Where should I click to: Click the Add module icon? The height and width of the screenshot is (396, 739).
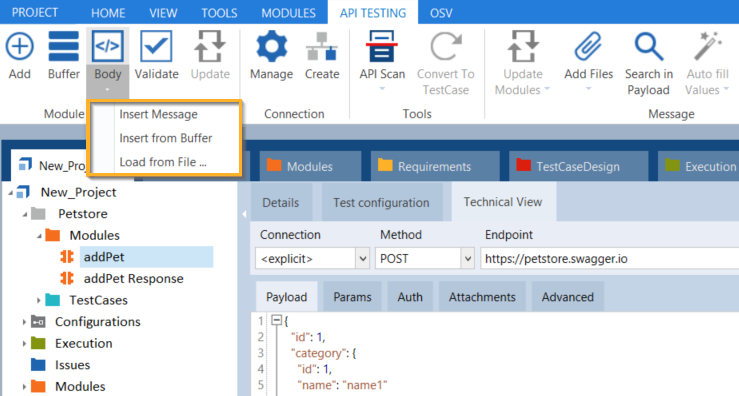[19, 46]
